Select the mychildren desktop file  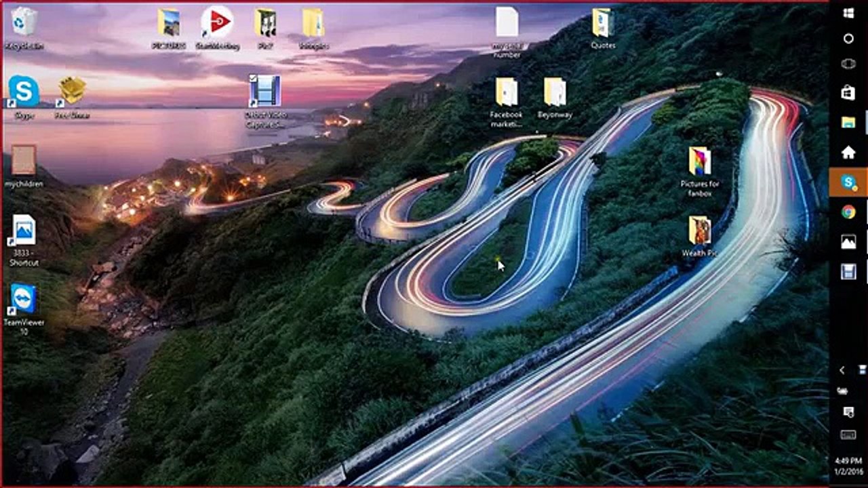24,166
